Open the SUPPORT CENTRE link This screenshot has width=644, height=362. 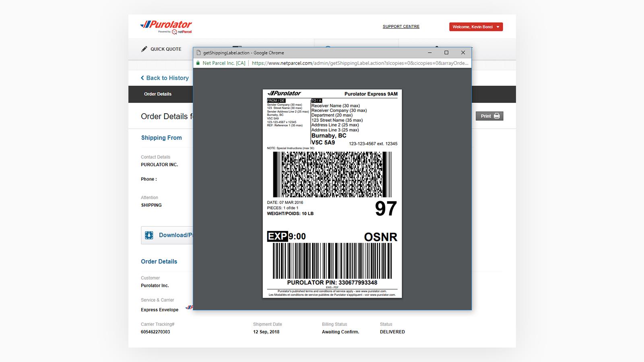pos(400,26)
